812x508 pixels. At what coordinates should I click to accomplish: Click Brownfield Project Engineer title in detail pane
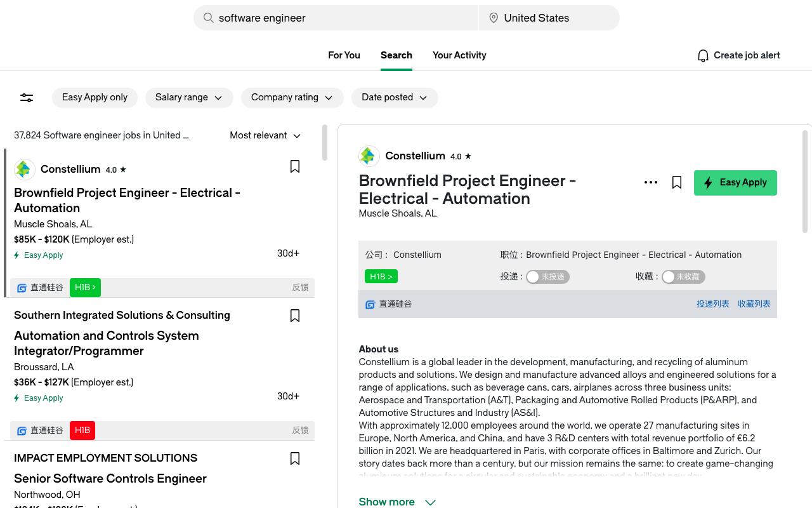468,190
